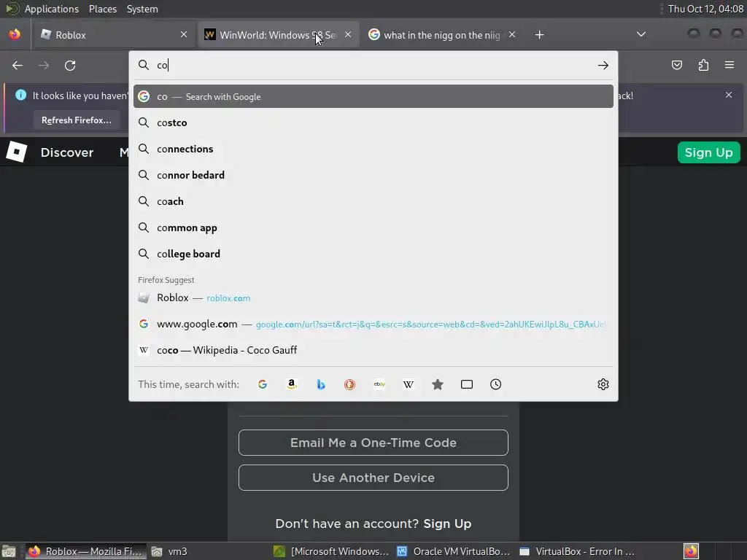Follow the Sign Up link below login
The image size is (747, 560).
447,524
